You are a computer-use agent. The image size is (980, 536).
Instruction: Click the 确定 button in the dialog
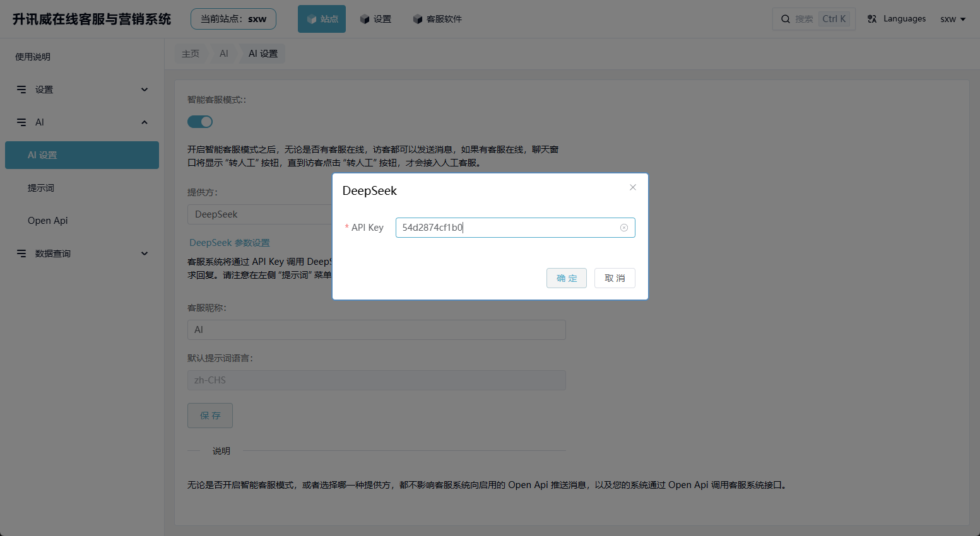[566, 278]
